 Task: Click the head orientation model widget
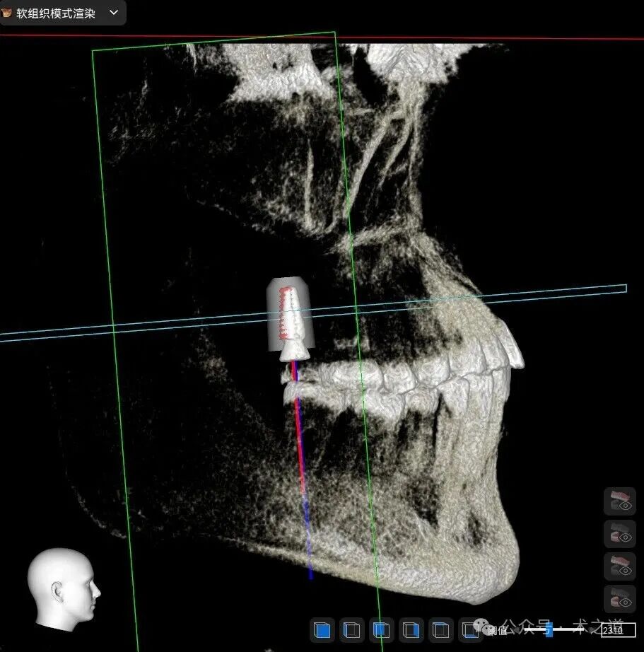(64, 589)
